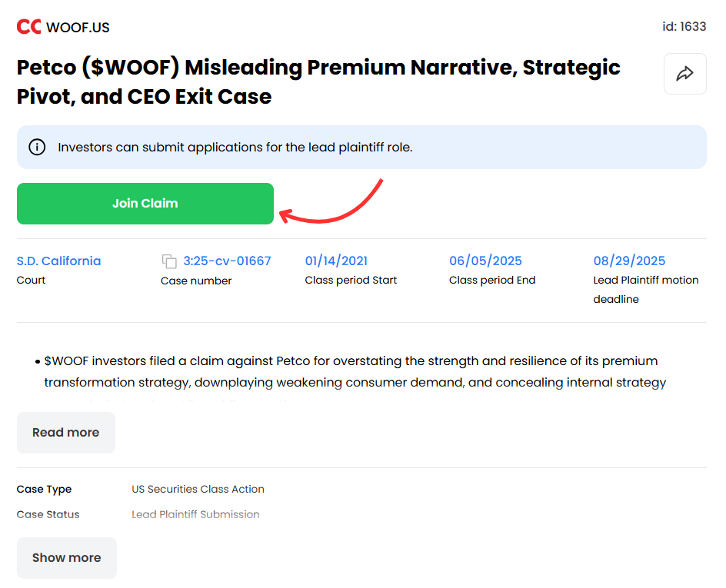Click the copy case number icon
This screenshot has width=726, height=588.
point(169,261)
